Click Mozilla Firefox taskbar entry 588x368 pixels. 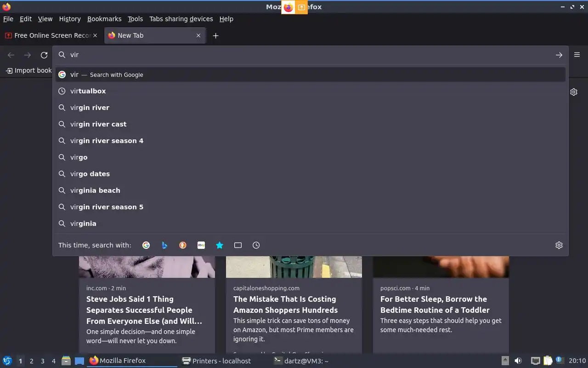coord(133,361)
